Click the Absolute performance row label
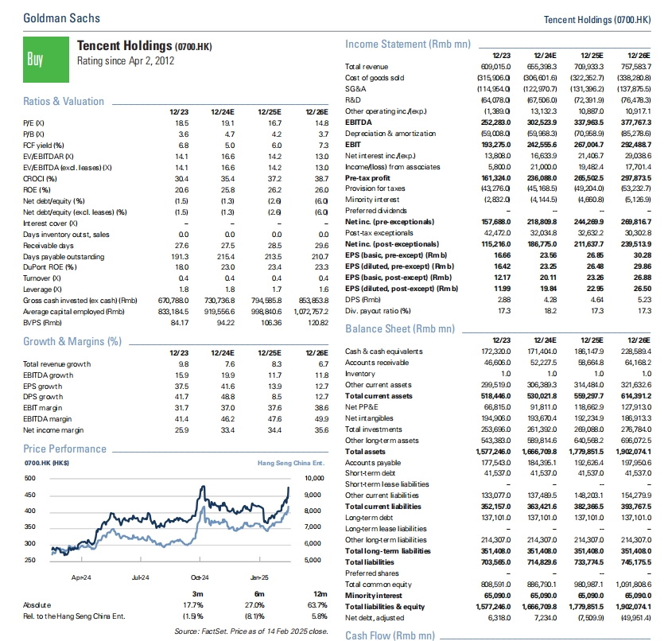The width and height of the screenshot is (672, 641). (37, 605)
